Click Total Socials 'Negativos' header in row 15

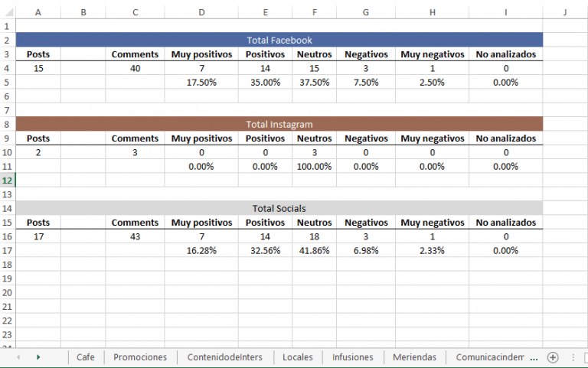tap(366, 223)
